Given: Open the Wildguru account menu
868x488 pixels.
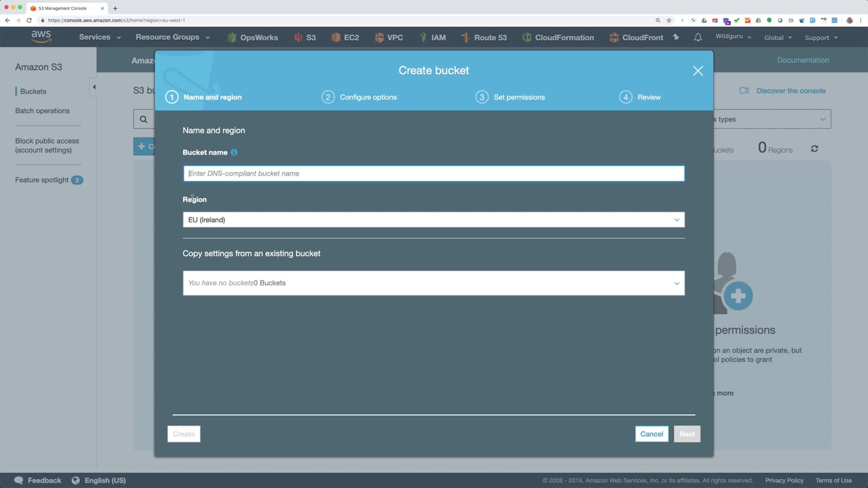Looking at the screenshot, I should (x=733, y=37).
